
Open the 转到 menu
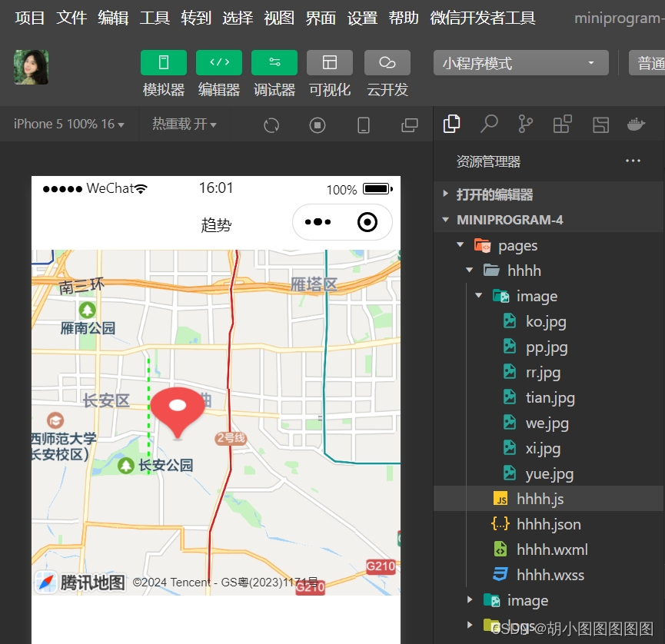coord(196,18)
